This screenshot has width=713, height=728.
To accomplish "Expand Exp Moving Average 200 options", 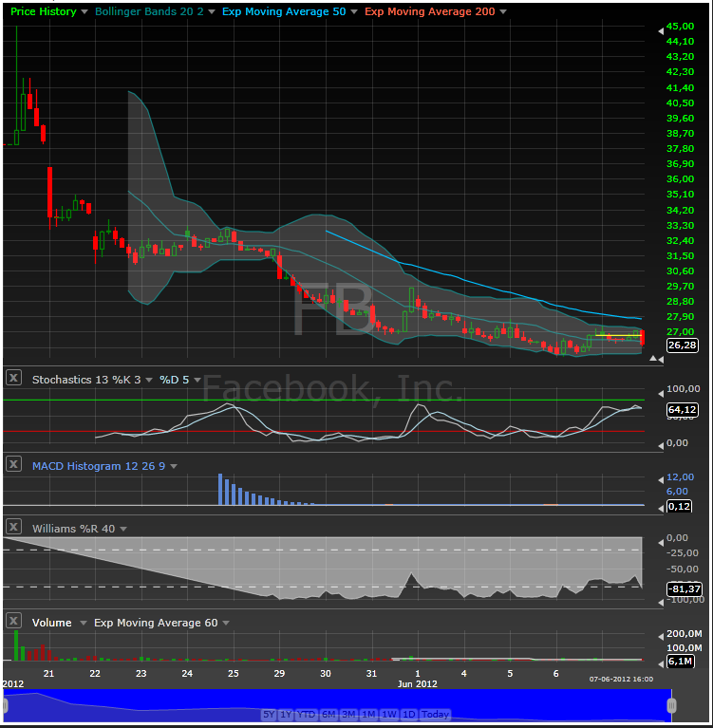I will point(503,11).
